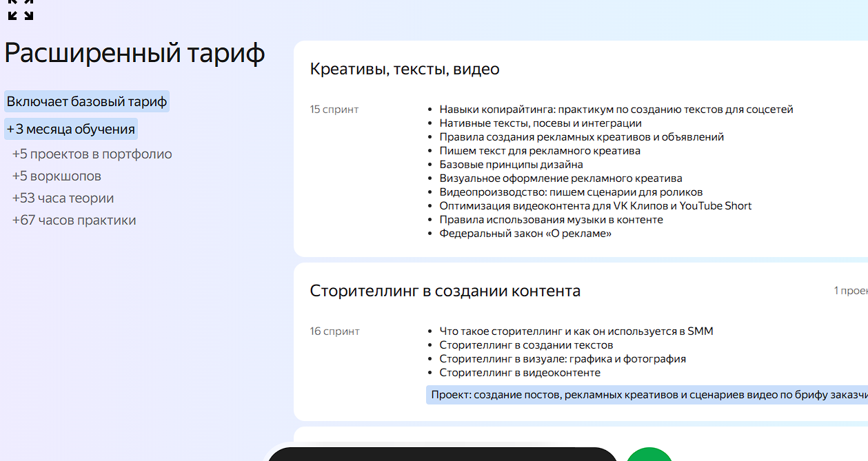Click 'Навыки копирайтинга' list item

[616, 109]
